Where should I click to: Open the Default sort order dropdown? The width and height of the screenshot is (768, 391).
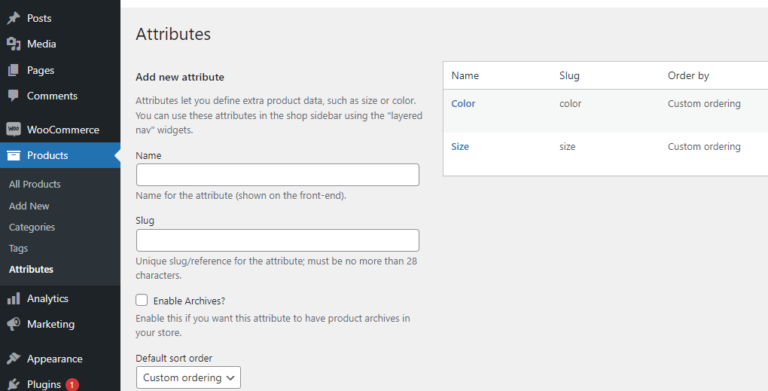pos(188,377)
